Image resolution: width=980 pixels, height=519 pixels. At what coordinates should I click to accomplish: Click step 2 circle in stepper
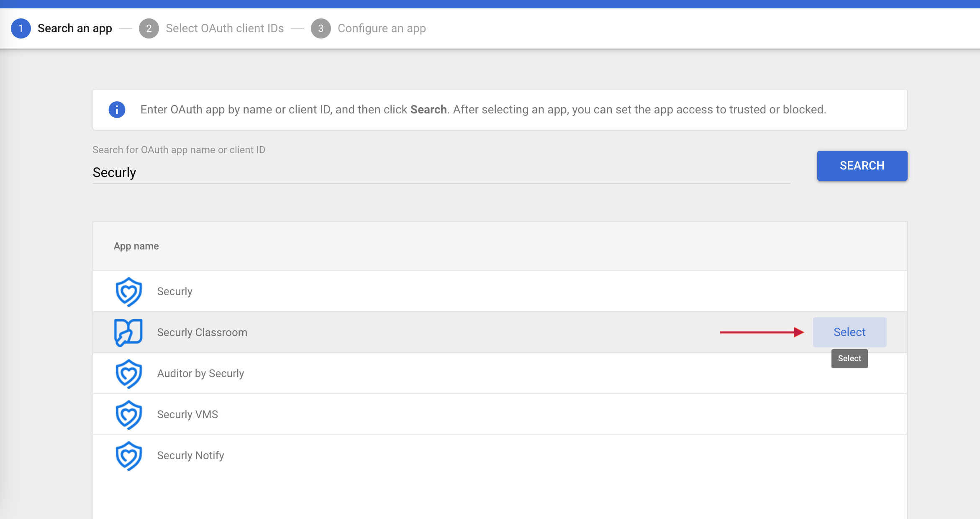coord(149,28)
